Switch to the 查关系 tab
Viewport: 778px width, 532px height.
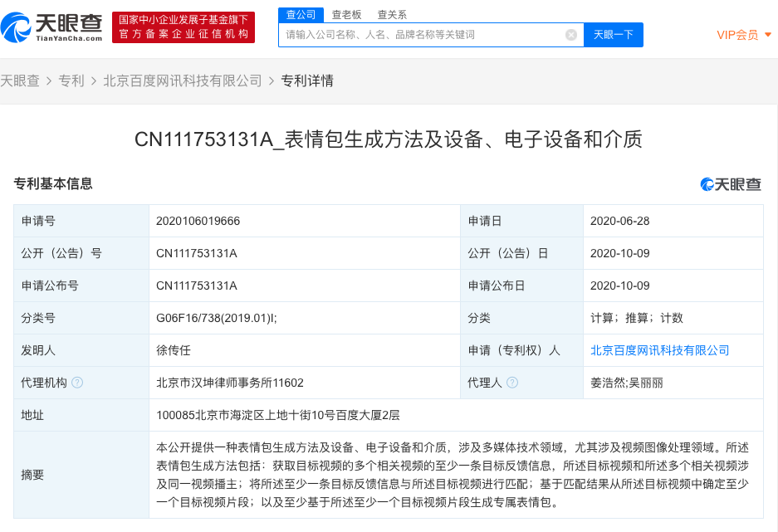[x=392, y=15]
